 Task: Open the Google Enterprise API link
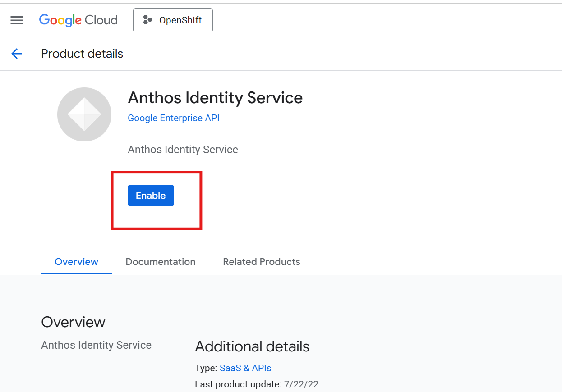pyautogui.click(x=173, y=118)
